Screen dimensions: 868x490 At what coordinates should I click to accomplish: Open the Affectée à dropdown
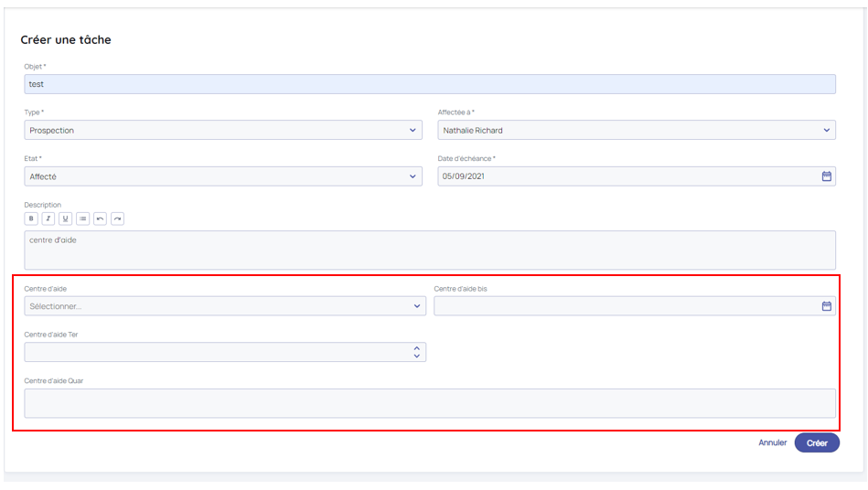point(826,131)
